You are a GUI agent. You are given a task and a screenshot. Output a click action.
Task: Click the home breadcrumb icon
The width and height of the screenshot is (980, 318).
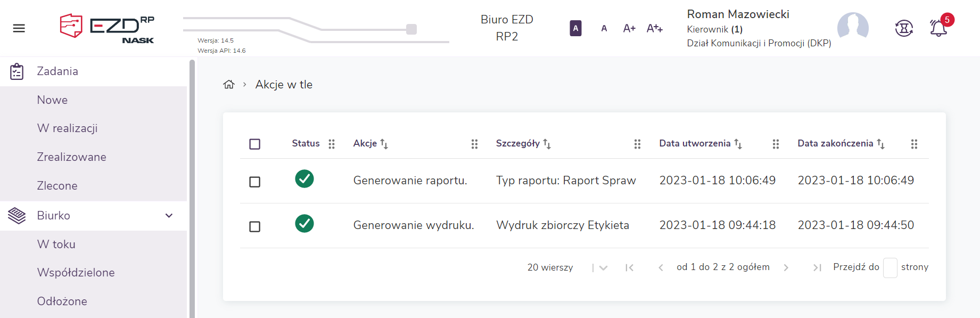[229, 85]
